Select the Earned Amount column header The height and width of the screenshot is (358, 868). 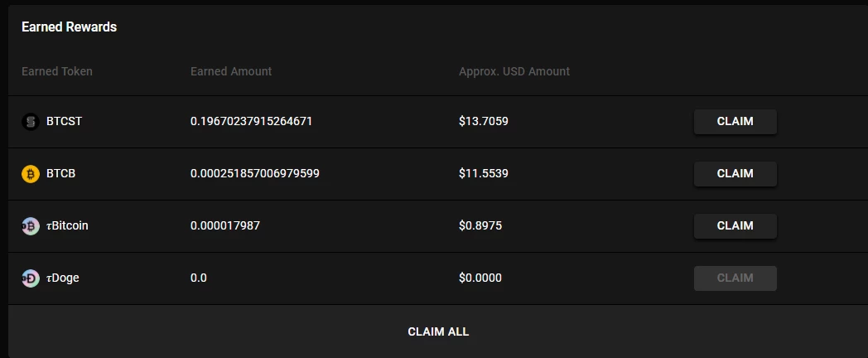[x=231, y=71]
